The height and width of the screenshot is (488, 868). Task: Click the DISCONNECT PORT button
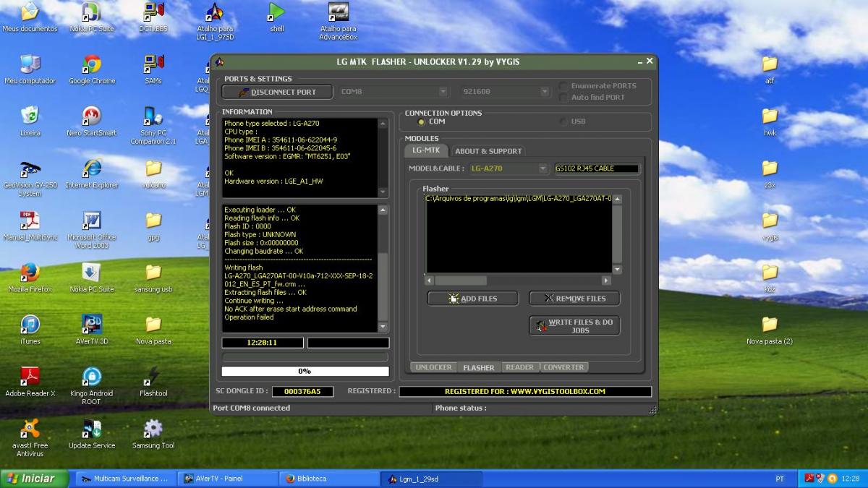click(x=277, y=92)
